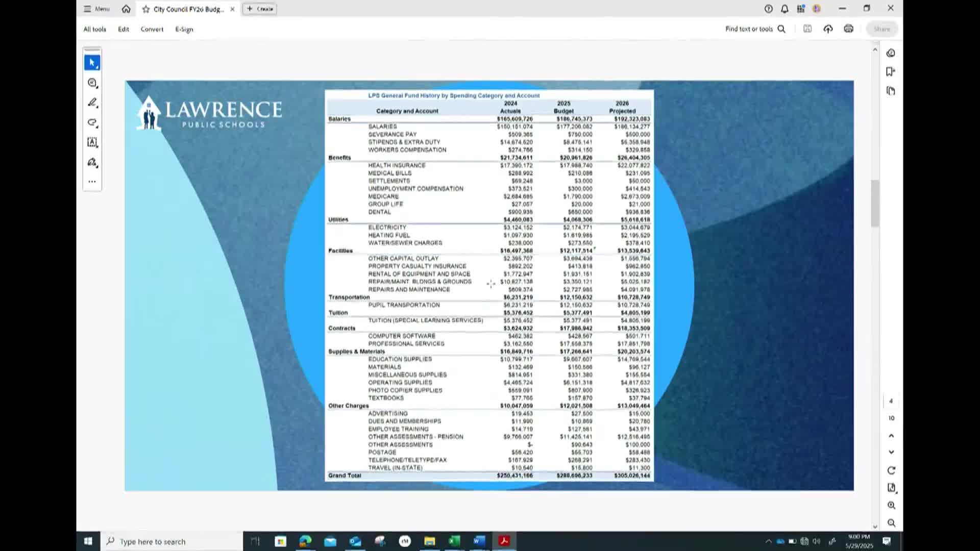
Task: Select the arrow Select tool
Action: point(92,63)
